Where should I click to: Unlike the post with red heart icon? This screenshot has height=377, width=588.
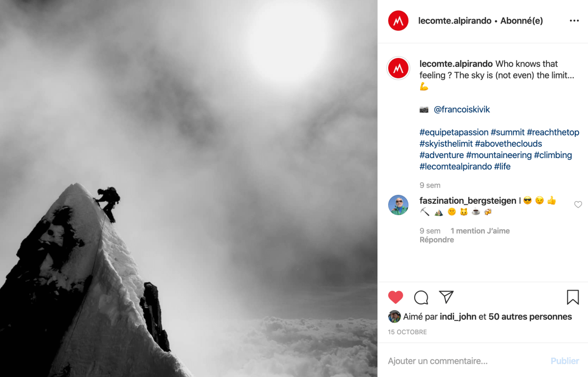(395, 297)
